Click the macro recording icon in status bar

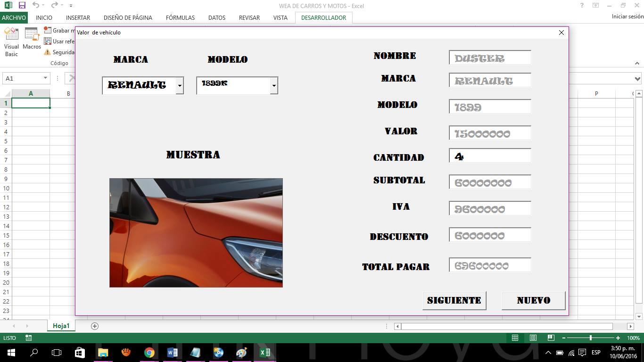(28, 338)
